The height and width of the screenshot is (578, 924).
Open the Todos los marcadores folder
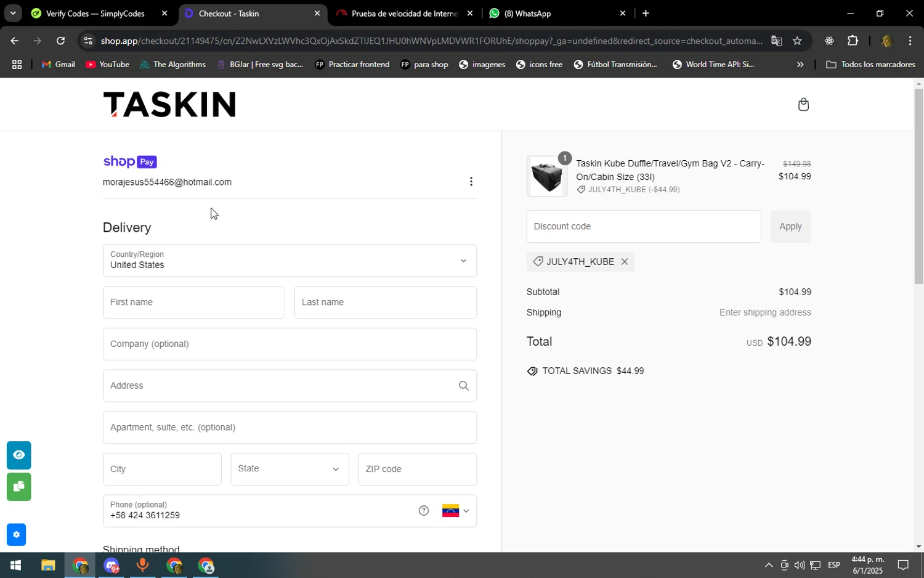(870, 65)
